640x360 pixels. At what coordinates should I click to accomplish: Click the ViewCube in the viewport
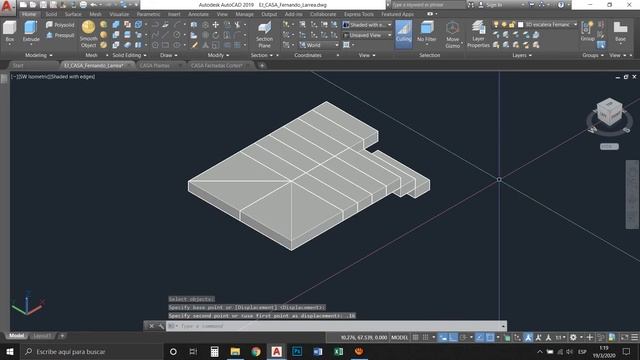pos(609,112)
